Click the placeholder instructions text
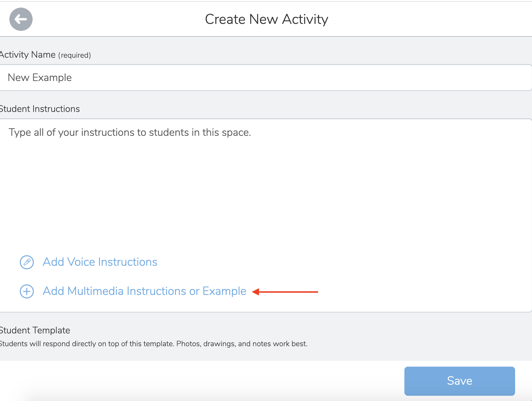This screenshot has width=532, height=401. point(130,132)
